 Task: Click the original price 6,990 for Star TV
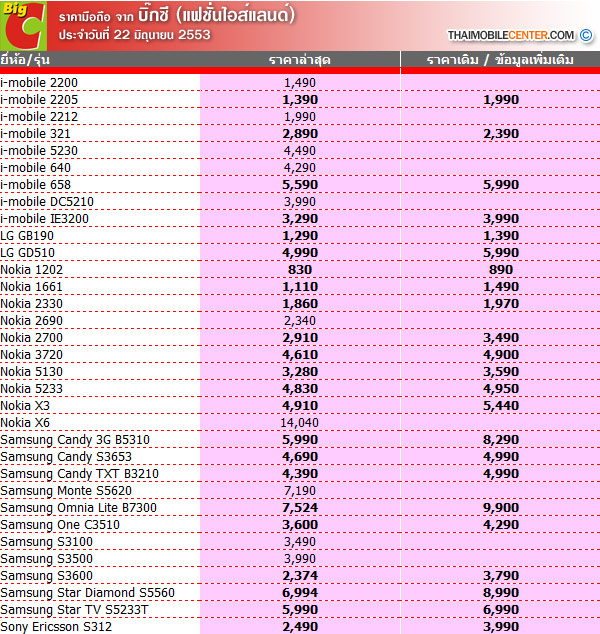point(501,610)
